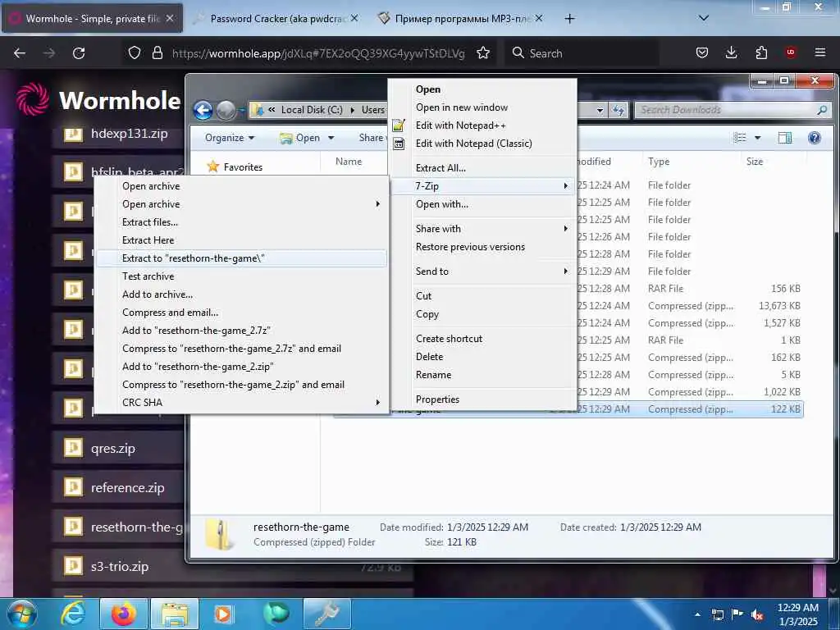Viewport: 840px width, 630px height.
Task: Open Internet Explorer from taskbar
Action: pos(72,614)
